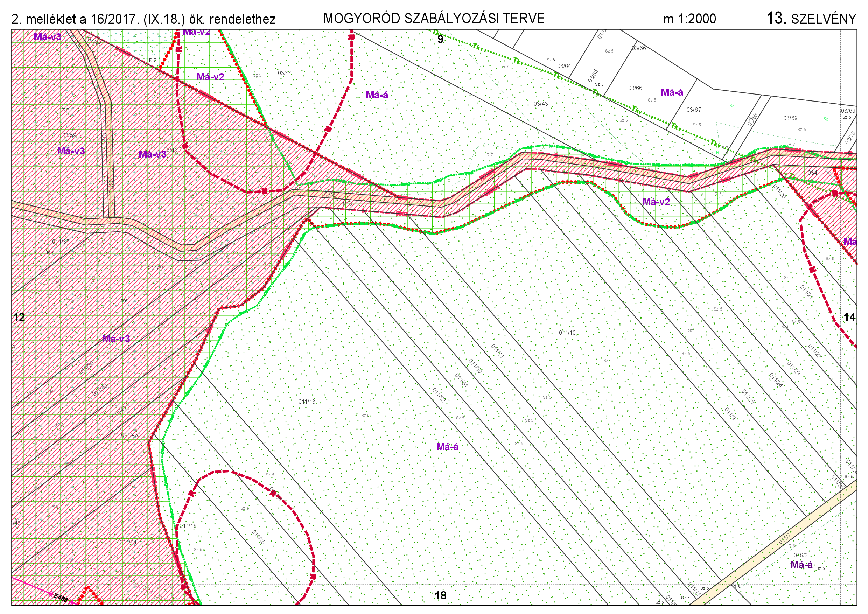Click the Má-á label below 049/2
The image size is (868, 614).
pos(801,565)
